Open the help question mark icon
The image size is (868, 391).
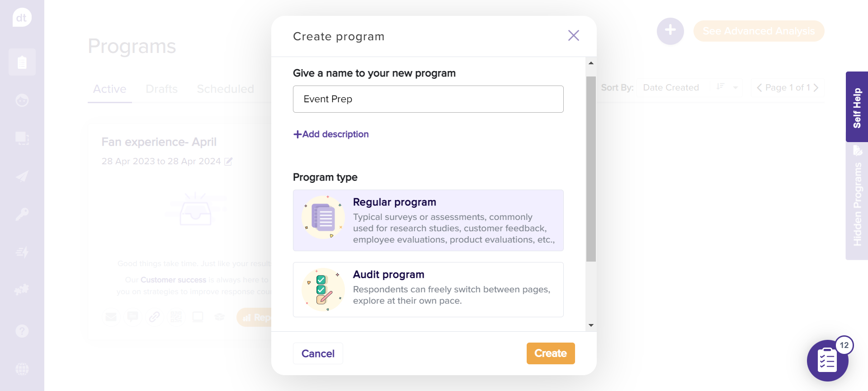coord(22,331)
